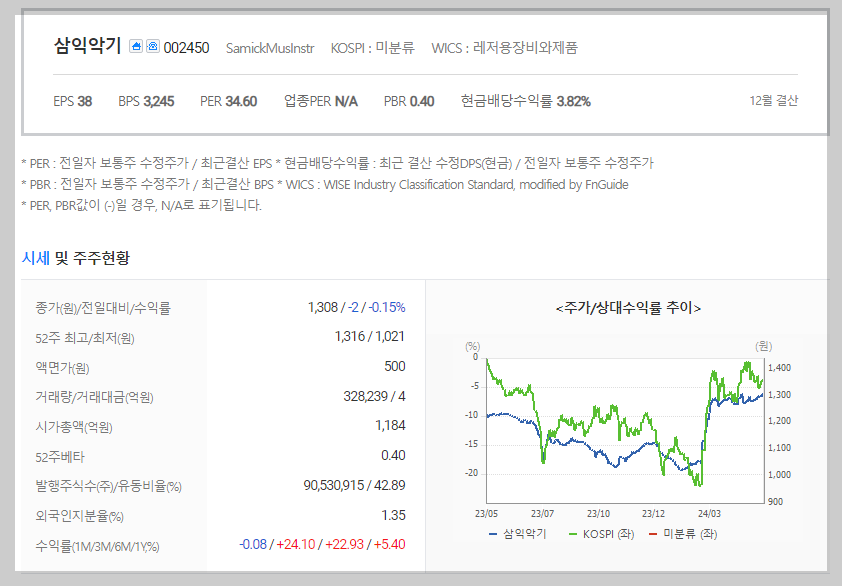Select the 12월 결산 label
Viewport: 842px width, 586px height.
(x=774, y=100)
